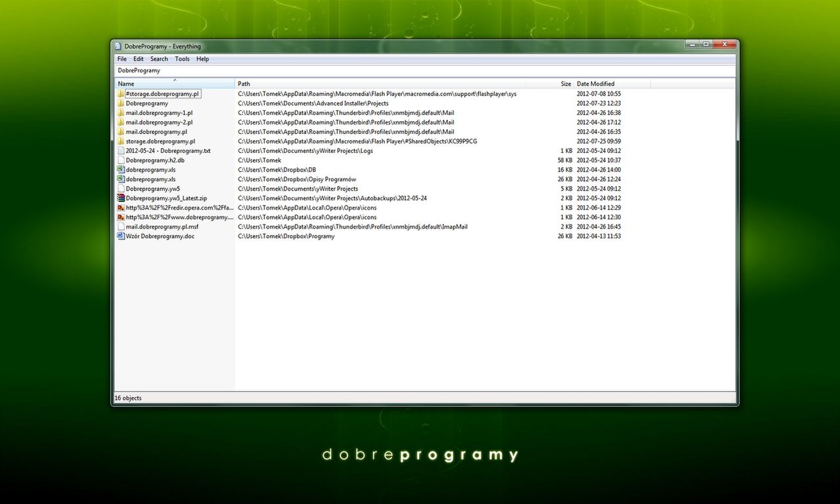
Task: Click folder icon beside mail.dobreprogramy.pl
Action: pyautogui.click(x=121, y=132)
